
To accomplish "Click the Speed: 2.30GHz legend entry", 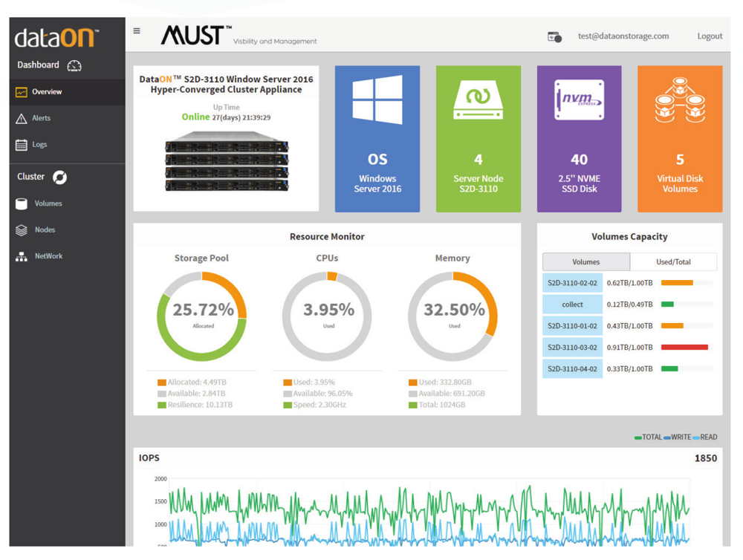I will click(314, 405).
